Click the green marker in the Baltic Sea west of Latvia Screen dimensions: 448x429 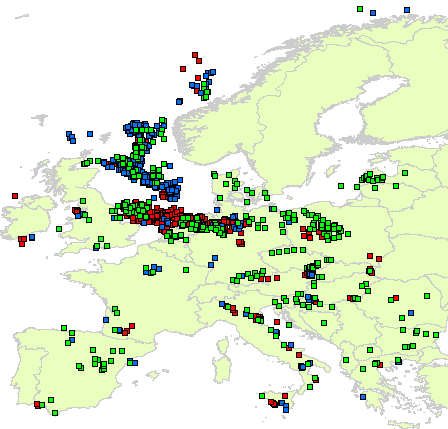click(x=341, y=186)
